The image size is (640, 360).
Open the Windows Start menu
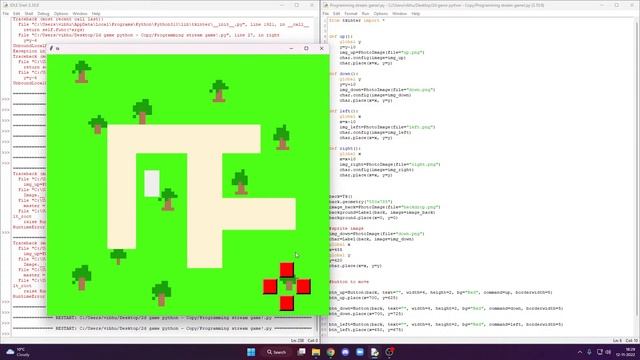(x=251, y=352)
